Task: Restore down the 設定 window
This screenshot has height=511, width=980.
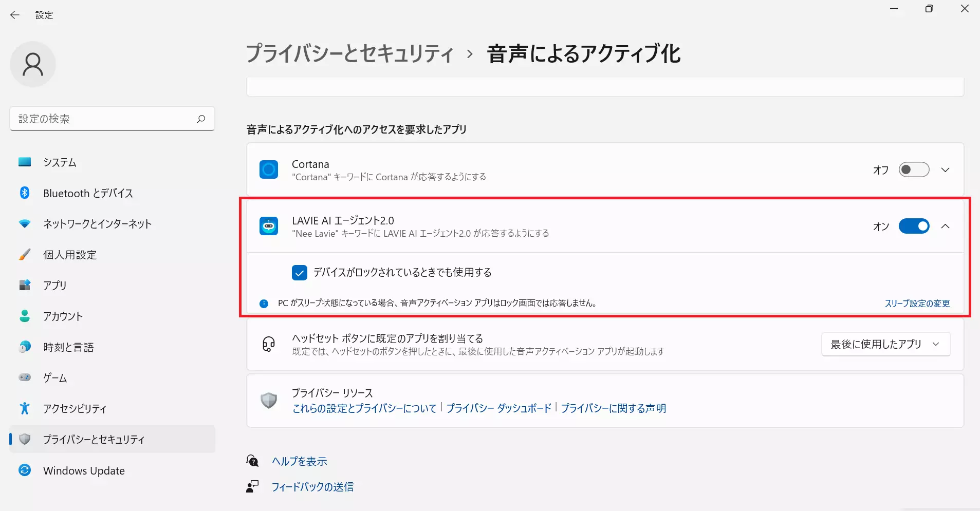Action: pyautogui.click(x=929, y=9)
